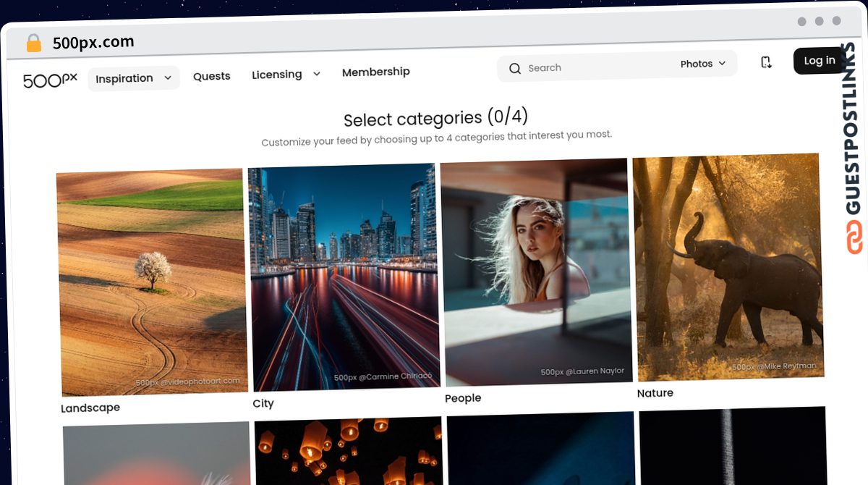This screenshot has width=868, height=485.
Task: Choose the People category portrait
Action: point(536,271)
